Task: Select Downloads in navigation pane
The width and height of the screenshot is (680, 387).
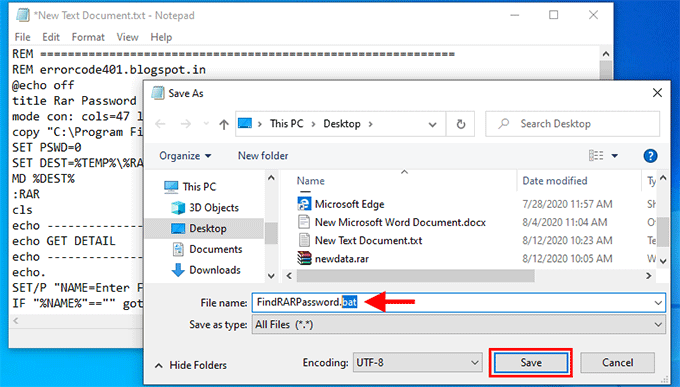Action: [215, 270]
